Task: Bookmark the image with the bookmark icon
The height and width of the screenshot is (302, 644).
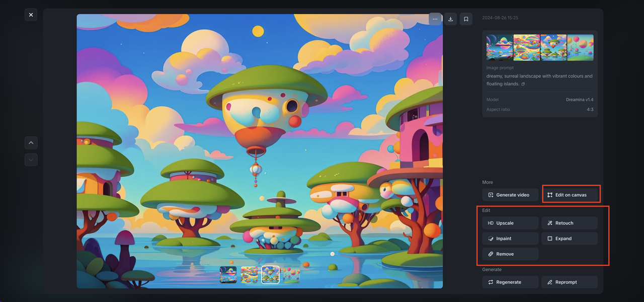Action: click(466, 19)
